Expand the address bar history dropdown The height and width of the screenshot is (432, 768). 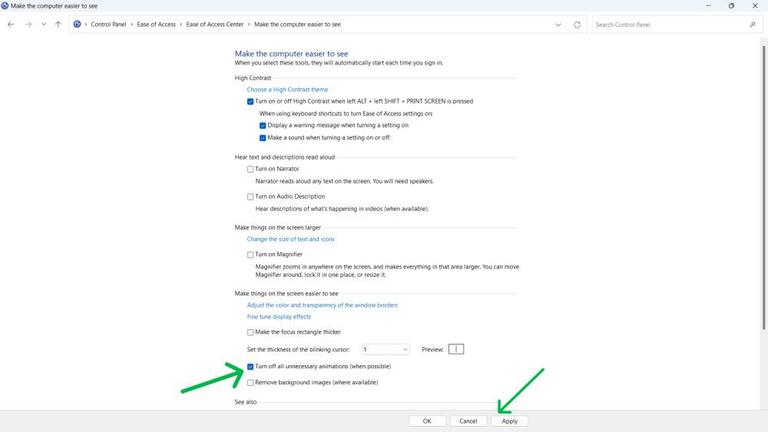558,24
